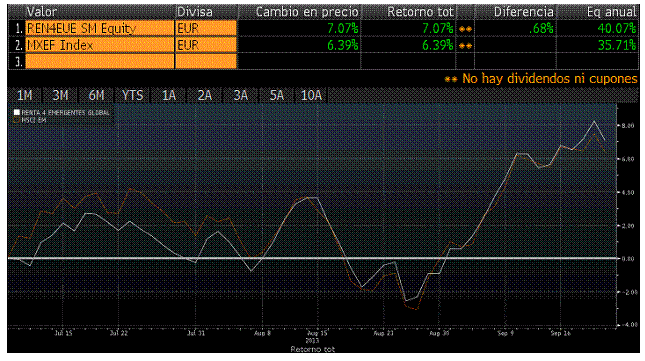The height and width of the screenshot is (361, 645).
Task: Select the 6.39% Cambio en precio value
Action: pos(343,45)
